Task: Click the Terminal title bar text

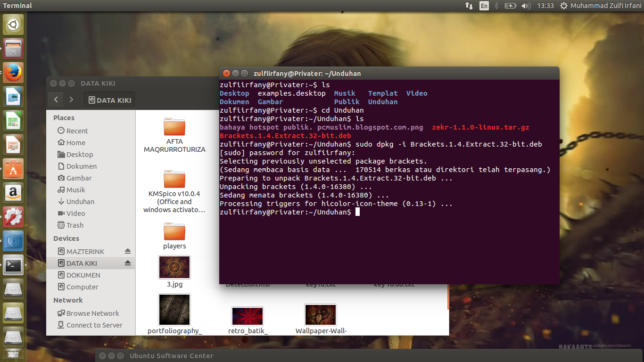Action: (307, 74)
